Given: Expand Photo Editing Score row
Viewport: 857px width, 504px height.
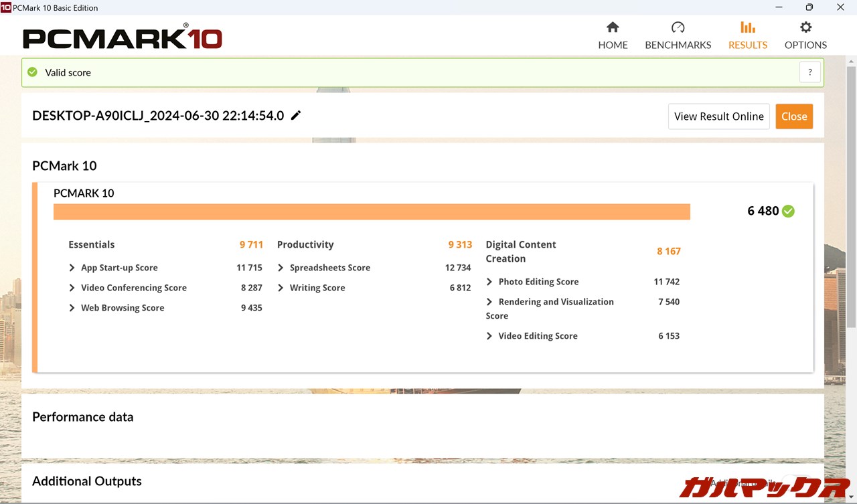Looking at the screenshot, I should [489, 282].
